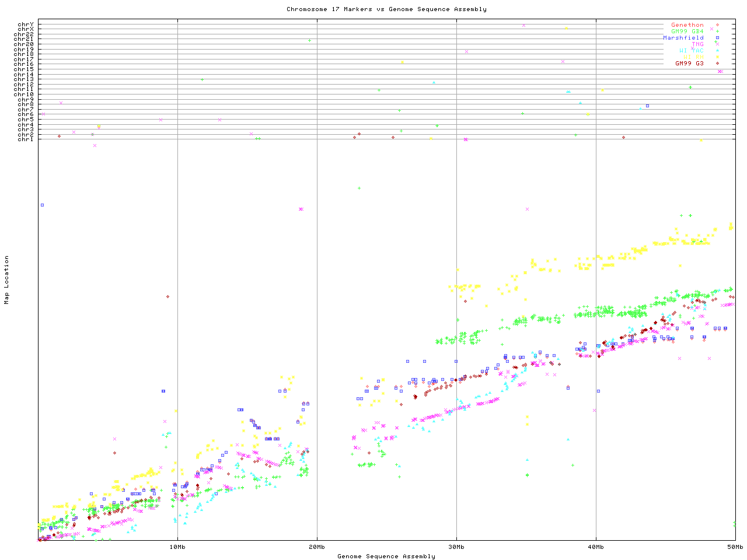Screen dimensions: 747x560
Task: Click the GM99 G3 legend label
Action: pyautogui.click(x=689, y=64)
